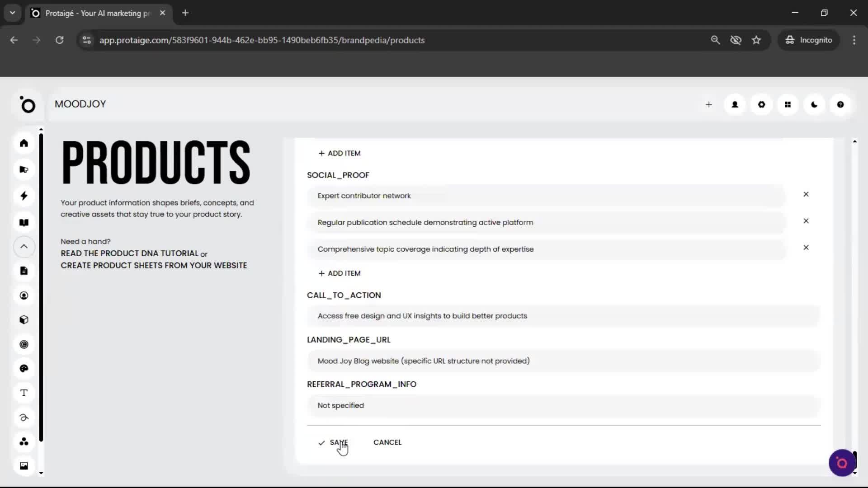This screenshot has height=488, width=868.
Task: Open a new browser tab
Action: 185,13
